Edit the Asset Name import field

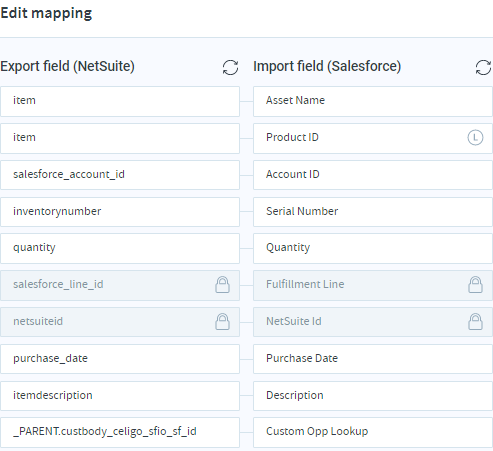click(373, 101)
